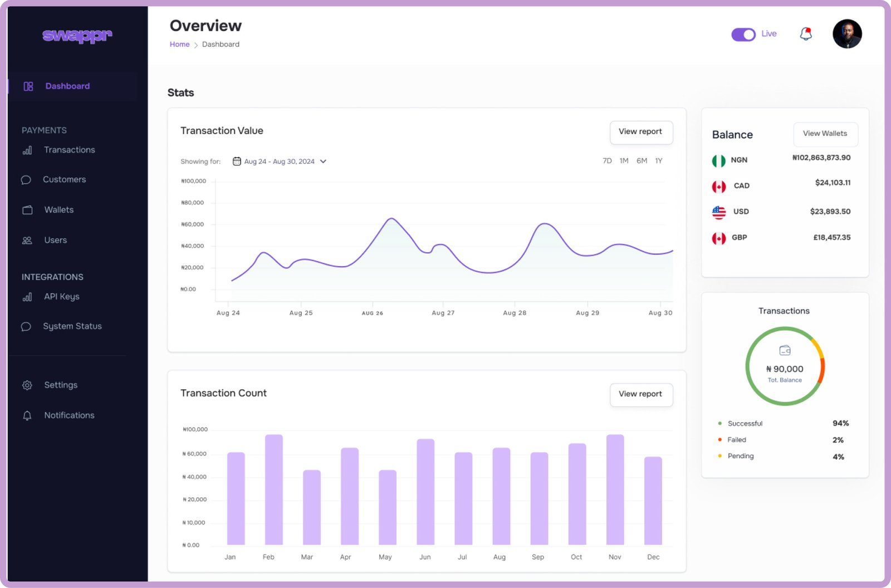Viewport: 891px width, 588px height.
Task: Select the 1Y time range option
Action: 659,161
